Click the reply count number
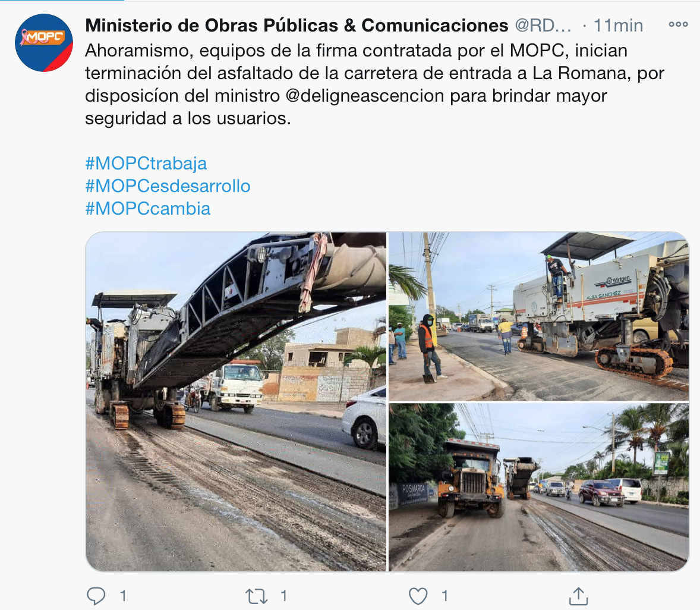This screenshot has width=700, height=610. pos(123,596)
